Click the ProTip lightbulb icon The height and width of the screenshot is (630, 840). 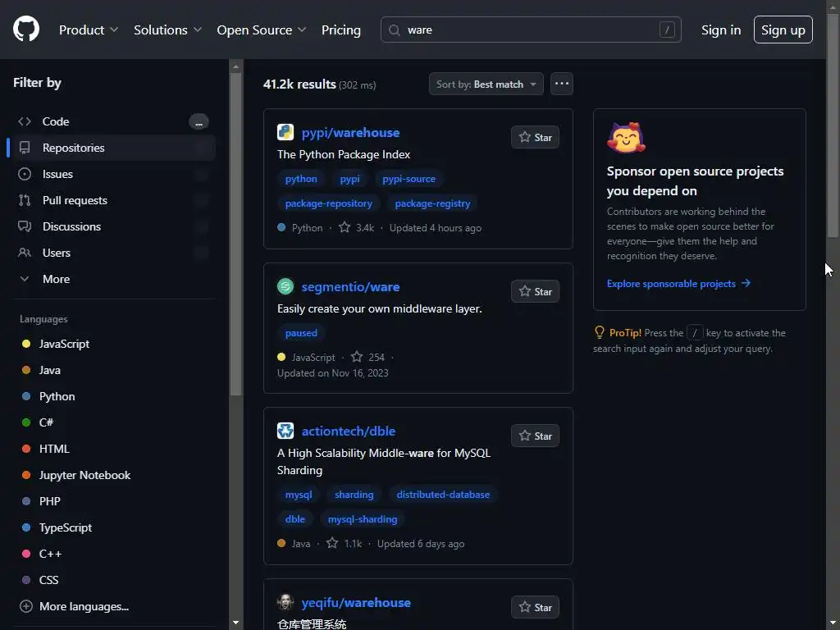point(600,333)
